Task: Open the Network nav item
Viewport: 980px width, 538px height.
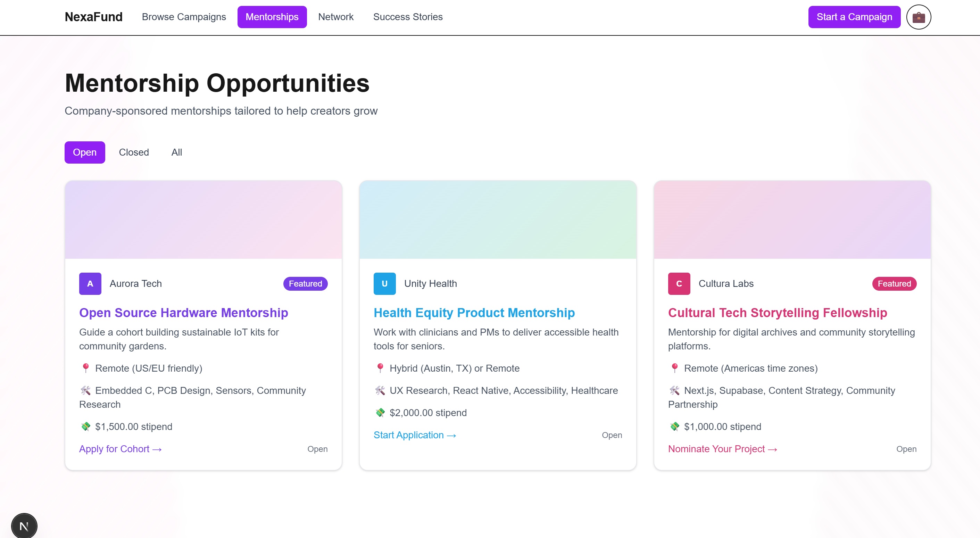Action: pos(335,17)
